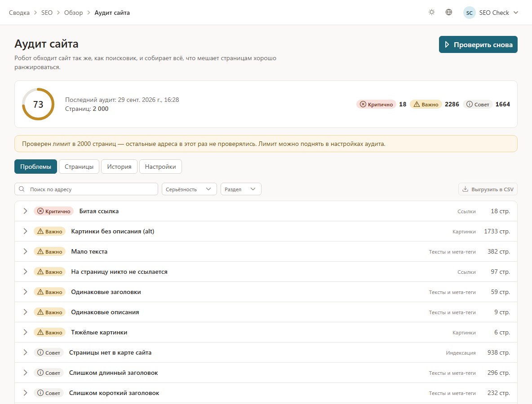Screen dimensions: 532x404
Task: Select the Проблемы tab
Action: pos(35,167)
